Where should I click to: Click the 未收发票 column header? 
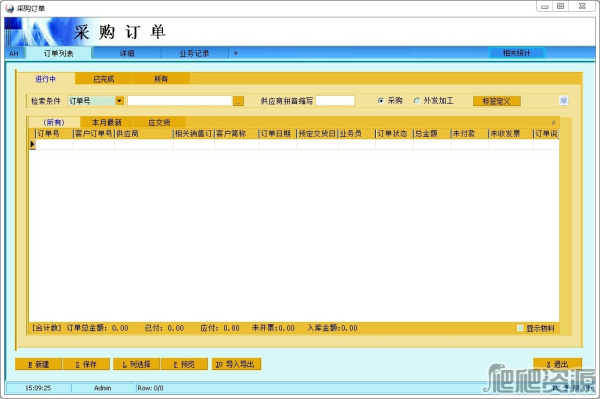(511, 134)
